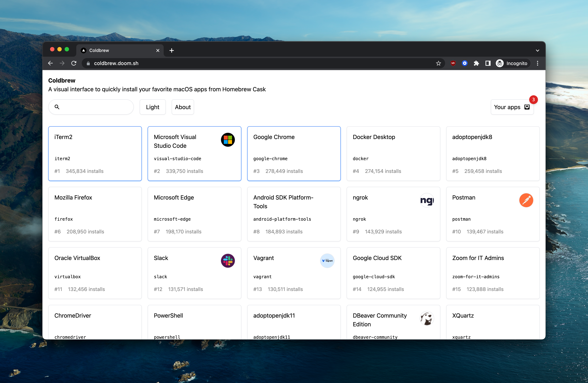Expand the tab search chevron
Screen dimensions: 588x383
coord(537,50)
